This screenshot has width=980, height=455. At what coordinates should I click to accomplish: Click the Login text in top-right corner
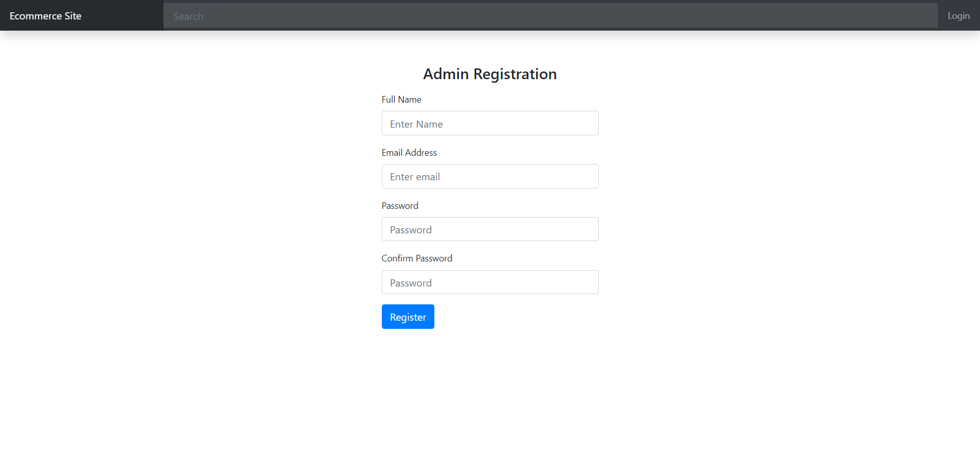pos(958,16)
